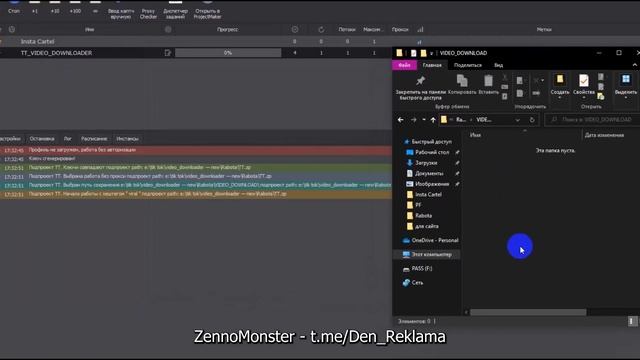Click the Вставить ribbon button
This screenshot has width=640, height=360.
coord(488,85)
